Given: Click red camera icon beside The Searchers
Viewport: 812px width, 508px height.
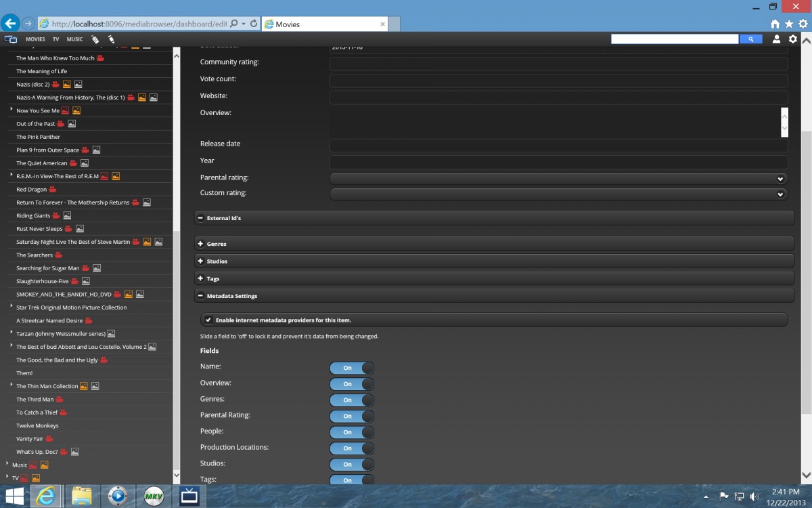Looking at the screenshot, I should [x=58, y=255].
